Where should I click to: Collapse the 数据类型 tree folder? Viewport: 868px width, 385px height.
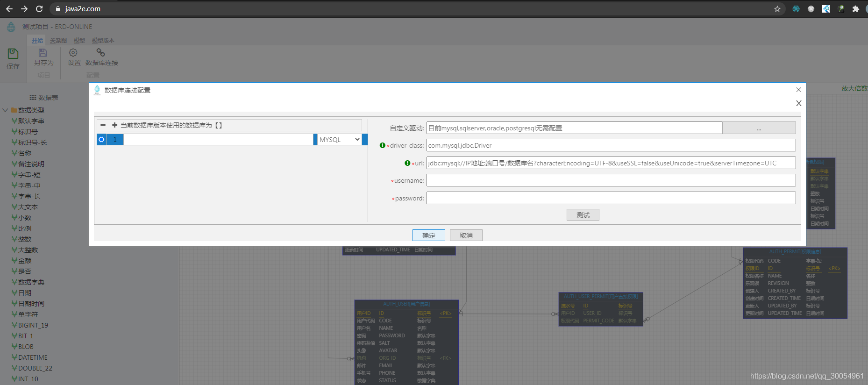(x=5, y=110)
